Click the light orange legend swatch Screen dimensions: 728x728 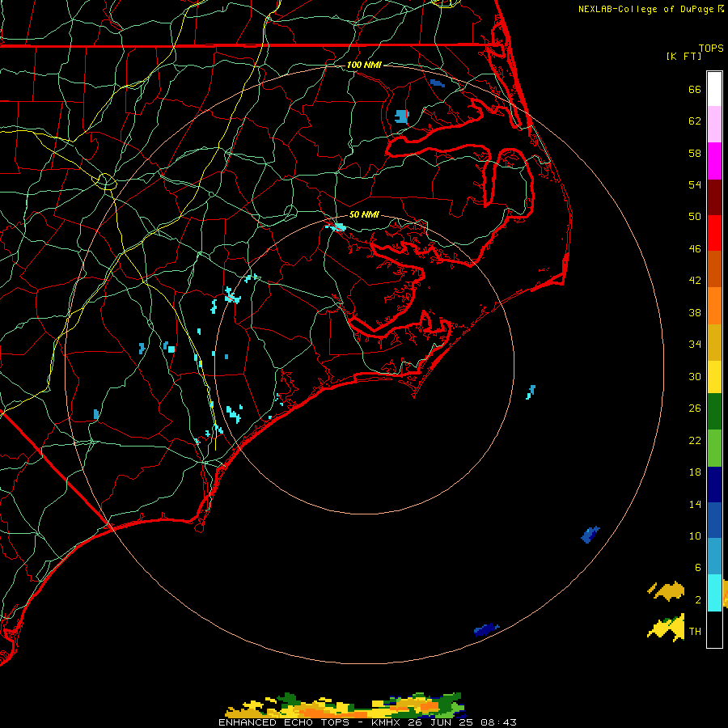click(x=714, y=306)
